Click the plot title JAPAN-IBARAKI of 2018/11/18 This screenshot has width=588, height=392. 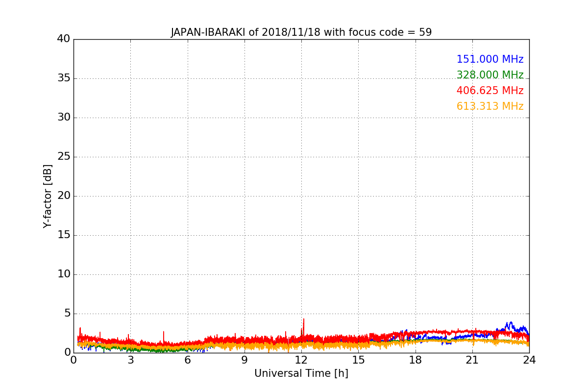(301, 32)
